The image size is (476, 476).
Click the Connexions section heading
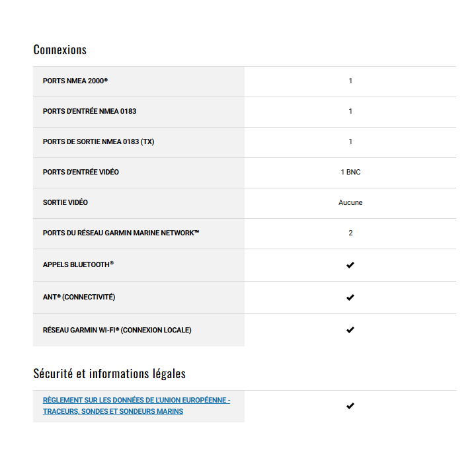[x=60, y=50]
